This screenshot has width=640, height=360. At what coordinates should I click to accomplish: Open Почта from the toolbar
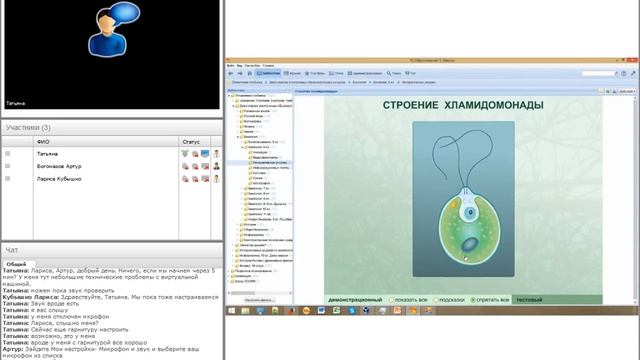[x=336, y=73]
